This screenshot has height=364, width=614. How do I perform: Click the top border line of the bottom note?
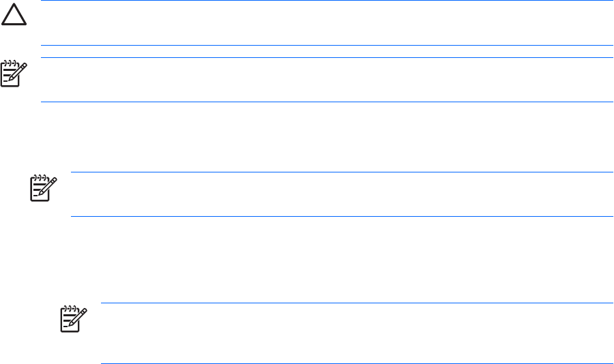356,303
